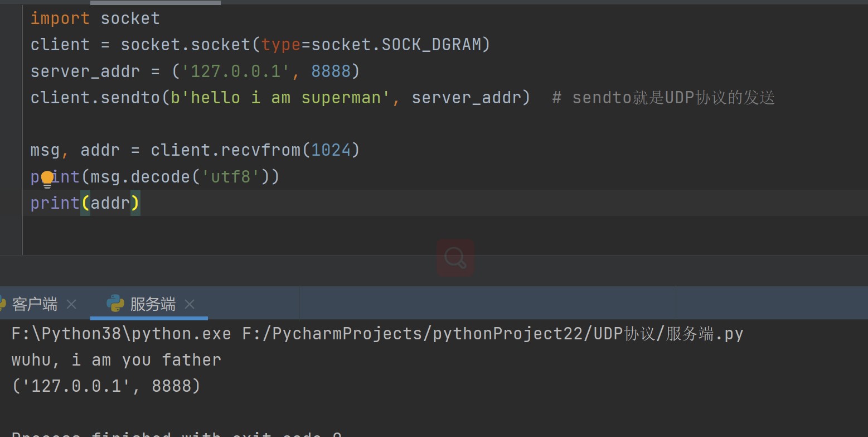Click the horizontal scrollbar above the editor
The width and height of the screenshot is (868, 437).
(x=156, y=2)
